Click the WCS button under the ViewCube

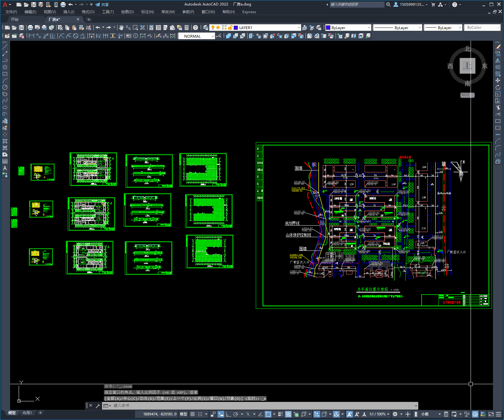coord(467,95)
